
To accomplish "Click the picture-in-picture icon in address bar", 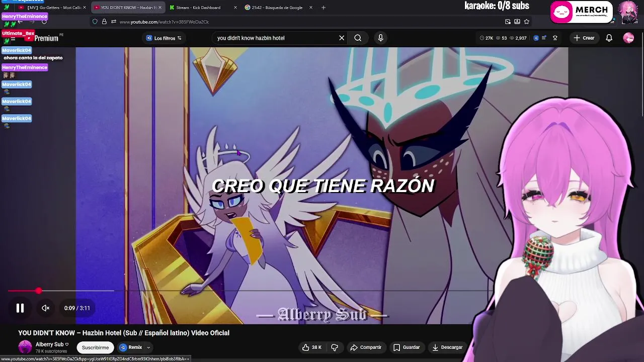I will click(508, 22).
